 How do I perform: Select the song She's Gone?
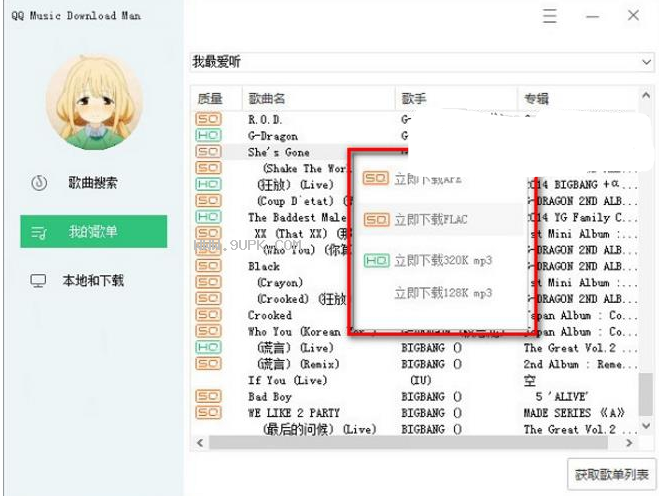[279, 152]
